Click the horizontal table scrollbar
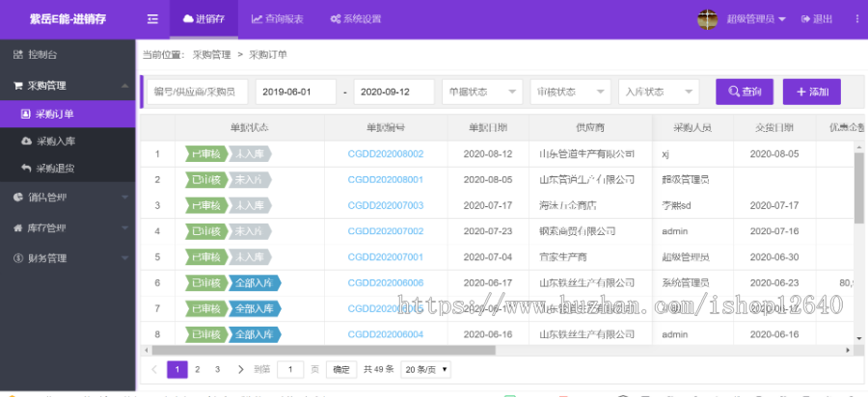 pos(324,350)
